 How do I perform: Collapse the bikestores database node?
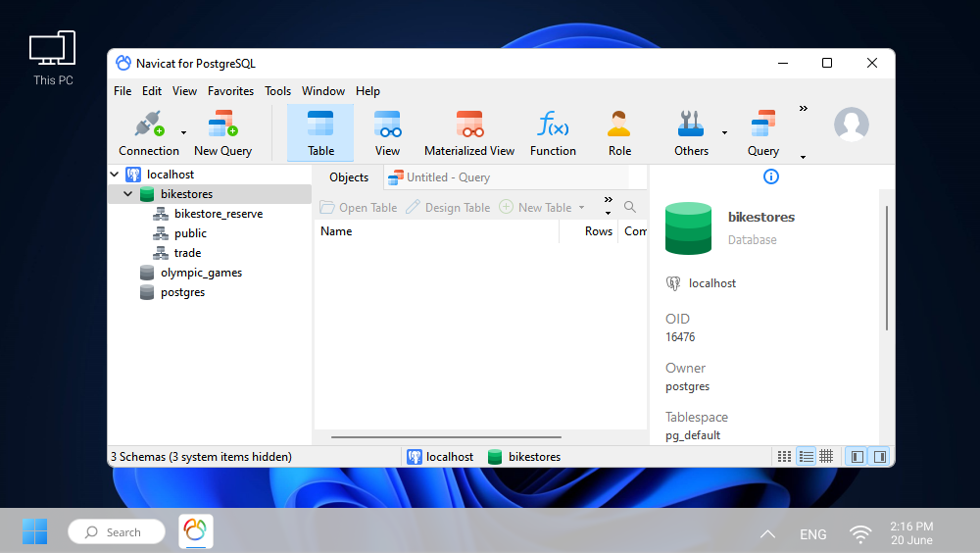pyautogui.click(x=128, y=194)
